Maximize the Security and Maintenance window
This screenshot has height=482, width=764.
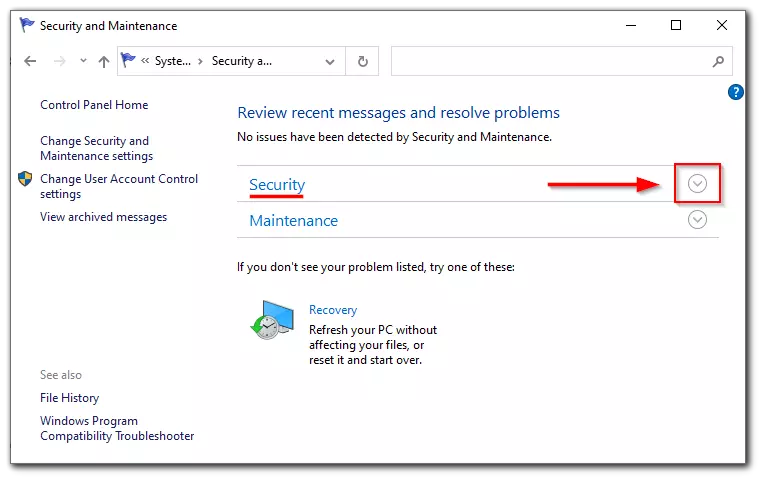(x=676, y=25)
